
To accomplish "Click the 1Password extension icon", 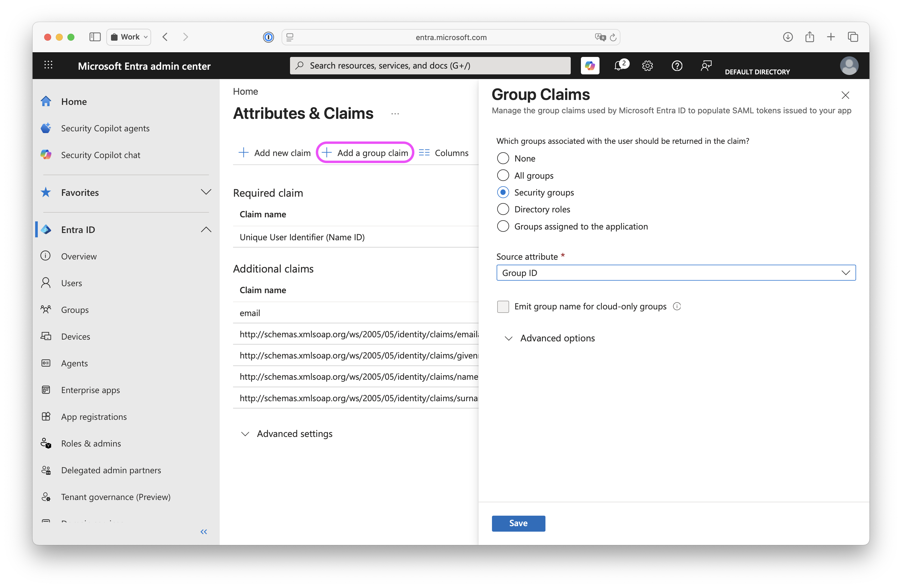I will point(268,37).
